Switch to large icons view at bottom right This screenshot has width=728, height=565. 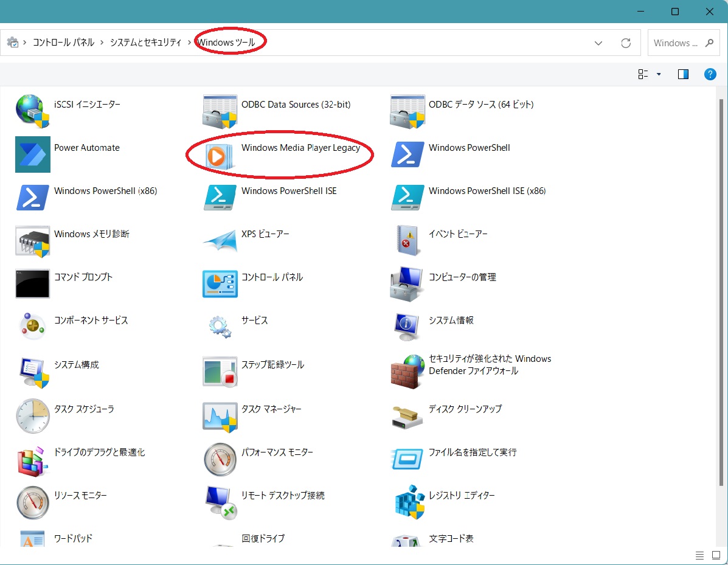[715, 555]
